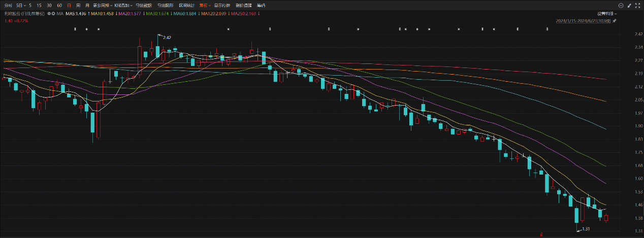Open the drawing brush tool
This screenshot has width=644, height=238.
(x=629, y=6)
